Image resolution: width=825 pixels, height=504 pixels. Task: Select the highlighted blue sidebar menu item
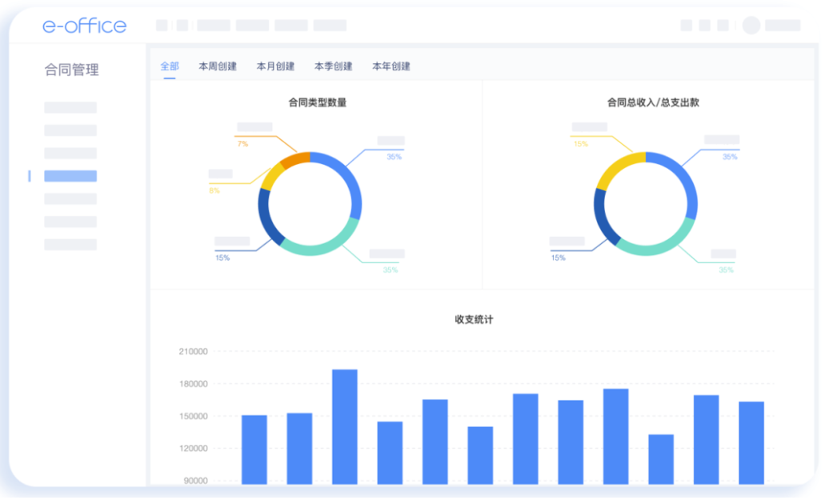(70, 176)
